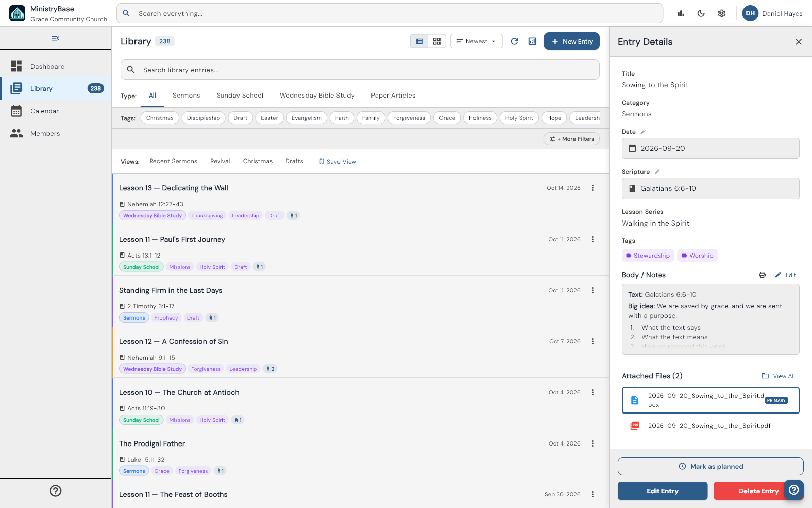This screenshot has width=812, height=508.
Task: Click the Search library entries field
Action: 360,70
